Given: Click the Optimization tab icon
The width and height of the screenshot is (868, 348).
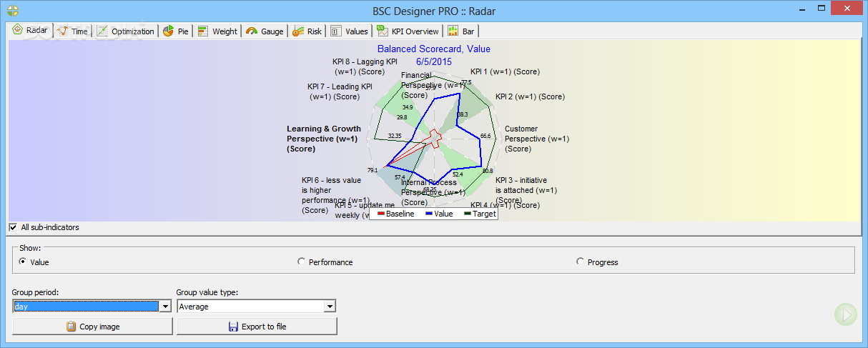Looking at the screenshot, I should [102, 31].
